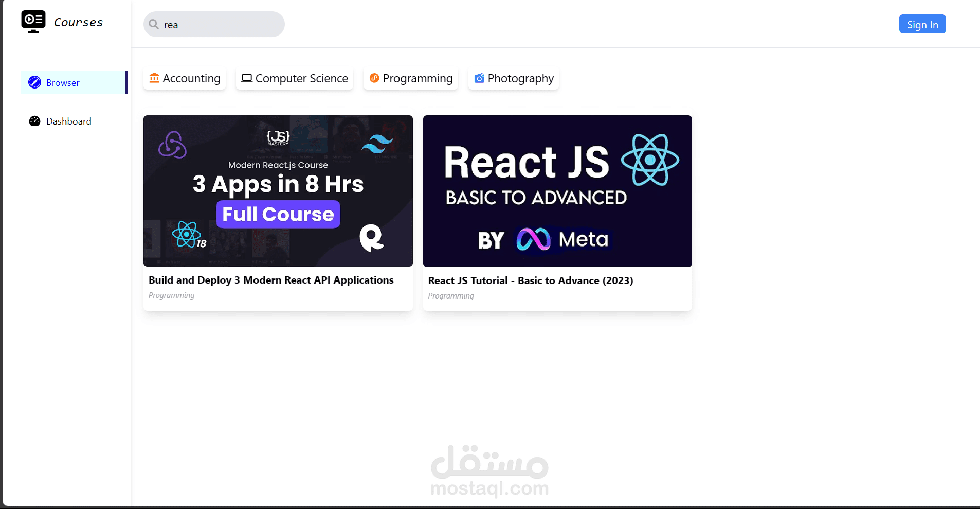Screen dimensions: 980x509
Task: Click the bank icon on Accounting chip
Action: pyautogui.click(x=154, y=78)
